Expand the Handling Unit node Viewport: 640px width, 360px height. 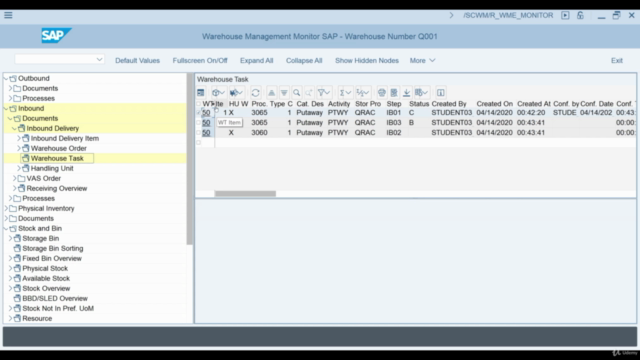[19, 168]
